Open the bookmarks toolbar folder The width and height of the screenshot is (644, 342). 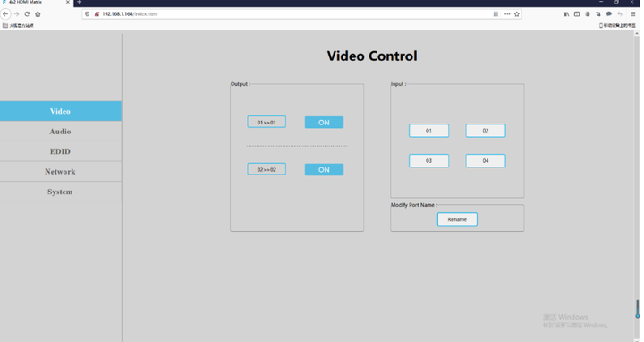18,25
